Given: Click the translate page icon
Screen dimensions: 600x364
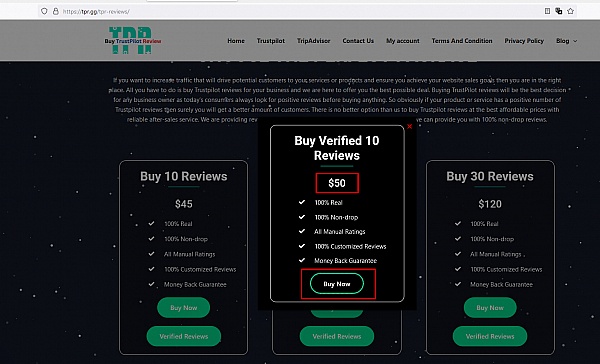Looking at the screenshot, I should coord(559,11).
